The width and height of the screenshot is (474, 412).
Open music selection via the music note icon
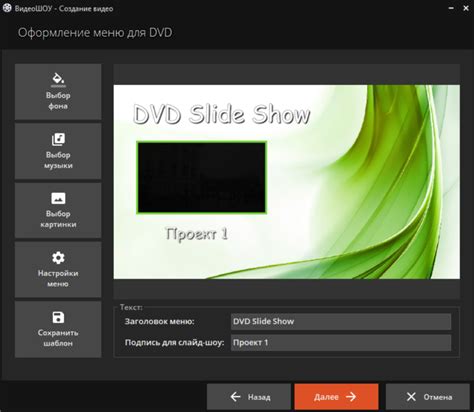pyautogui.click(x=58, y=139)
